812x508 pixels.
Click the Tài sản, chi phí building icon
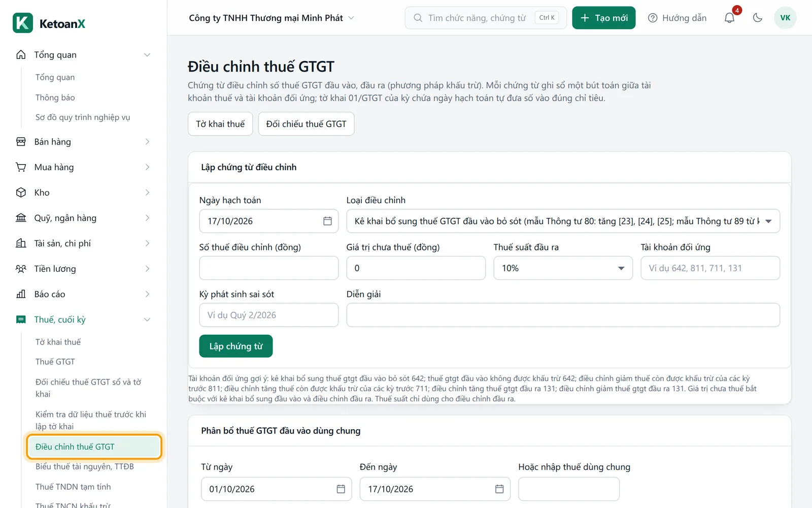[21, 243]
